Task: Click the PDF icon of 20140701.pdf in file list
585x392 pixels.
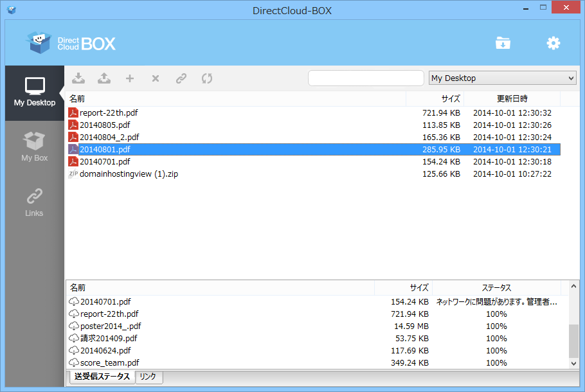Action: tap(73, 161)
